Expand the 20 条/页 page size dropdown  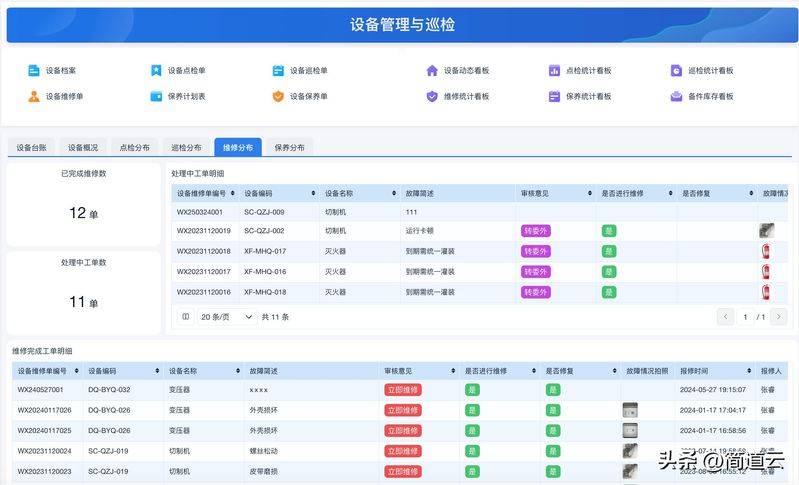coord(226,317)
